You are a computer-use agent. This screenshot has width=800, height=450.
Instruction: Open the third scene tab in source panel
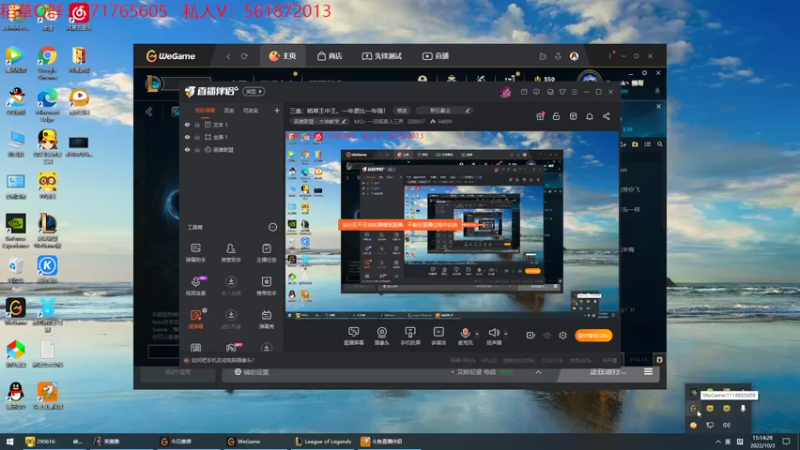pyautogui.click(x=250, y=110)
